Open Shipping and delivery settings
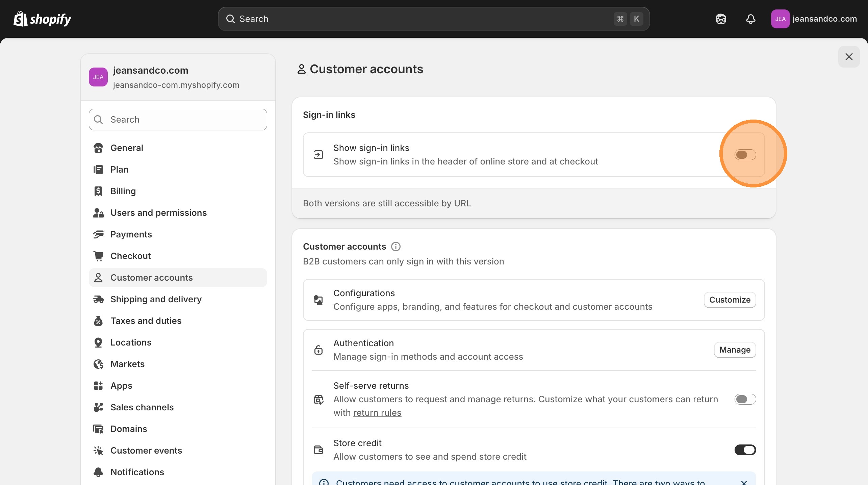The height and width of the screenshot is (485, 868). click(156, 299)
